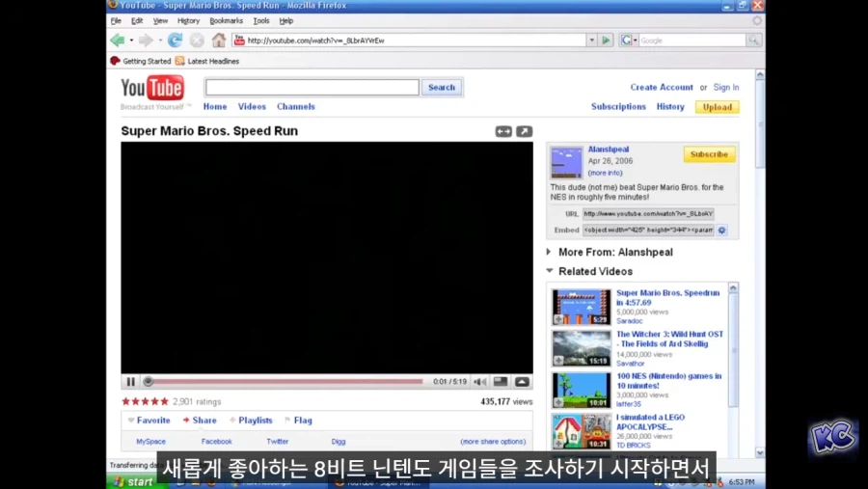
Task: Click the up-arrow menu icon in player controls
Action: coord(522,382)
